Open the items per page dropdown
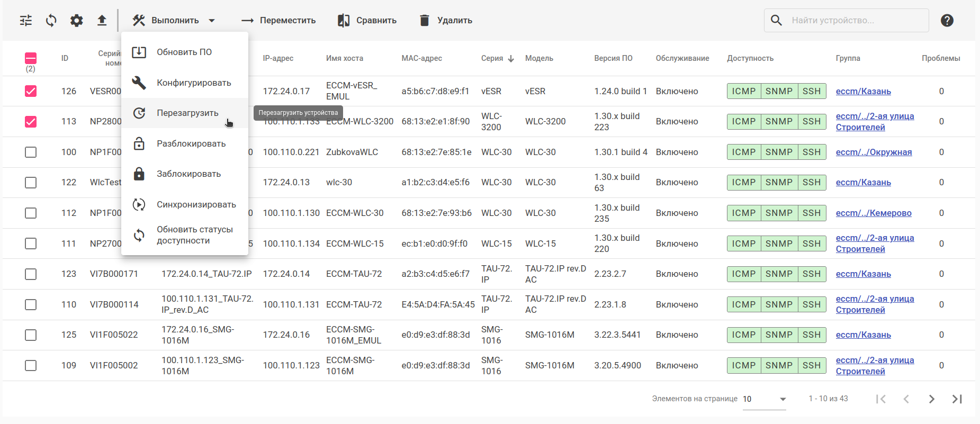 click(764, 399)
